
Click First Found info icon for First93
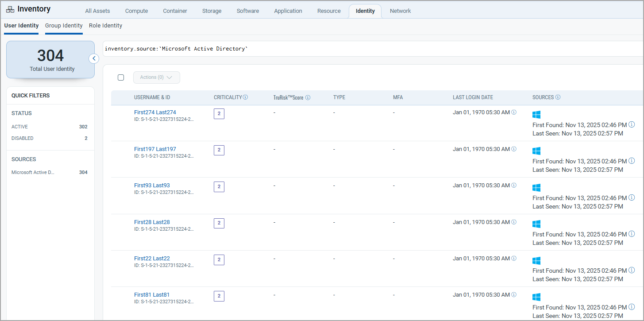pos(632,198)
